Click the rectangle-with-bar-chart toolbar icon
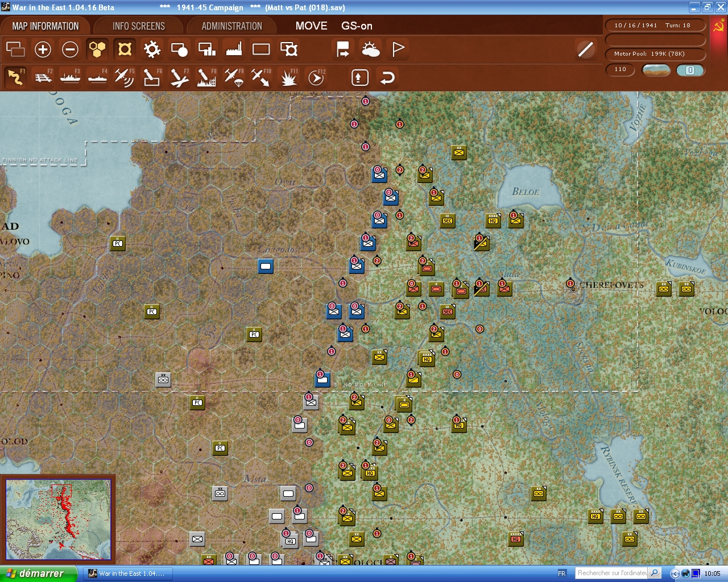Screen dimensions: 728x582 coord(206,49)
